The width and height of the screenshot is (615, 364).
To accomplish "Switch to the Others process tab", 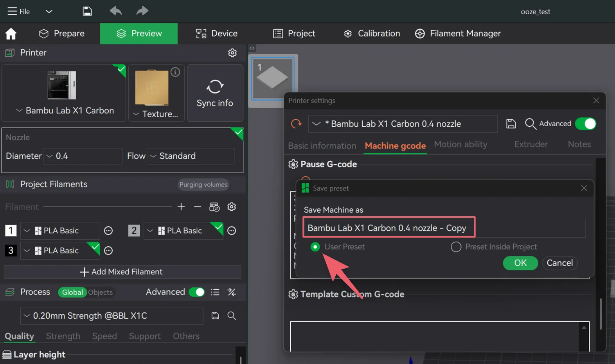I will pyautogui.click(x=186, y=336).
